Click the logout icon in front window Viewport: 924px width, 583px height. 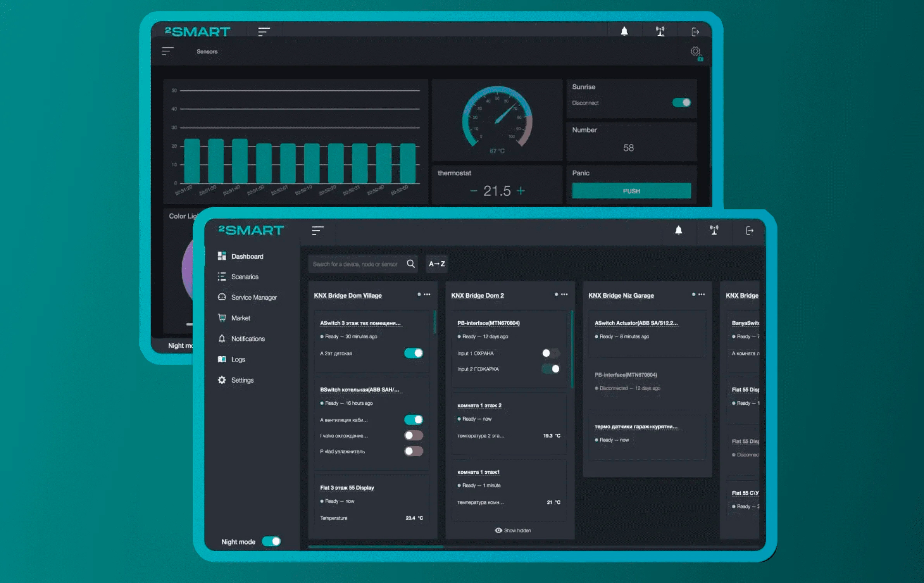click(750, 231)
